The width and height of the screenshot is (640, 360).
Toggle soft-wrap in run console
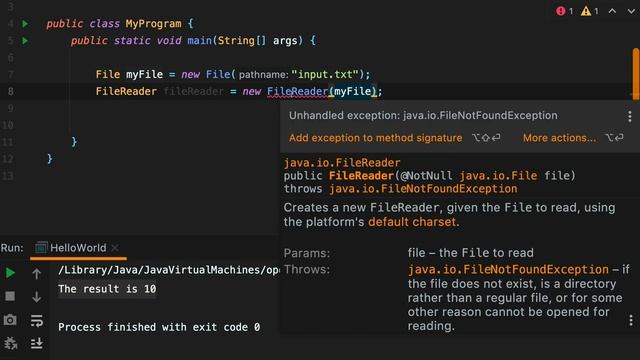[36, 320]
